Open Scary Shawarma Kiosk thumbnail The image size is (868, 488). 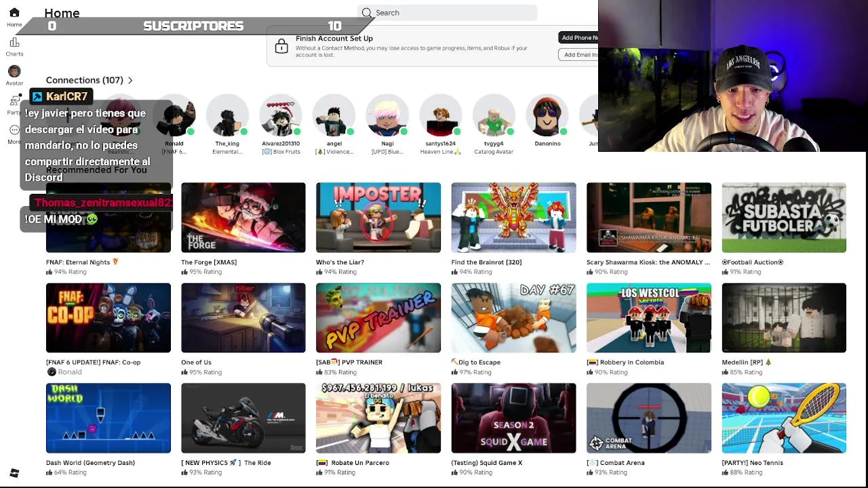click(649, 218)
